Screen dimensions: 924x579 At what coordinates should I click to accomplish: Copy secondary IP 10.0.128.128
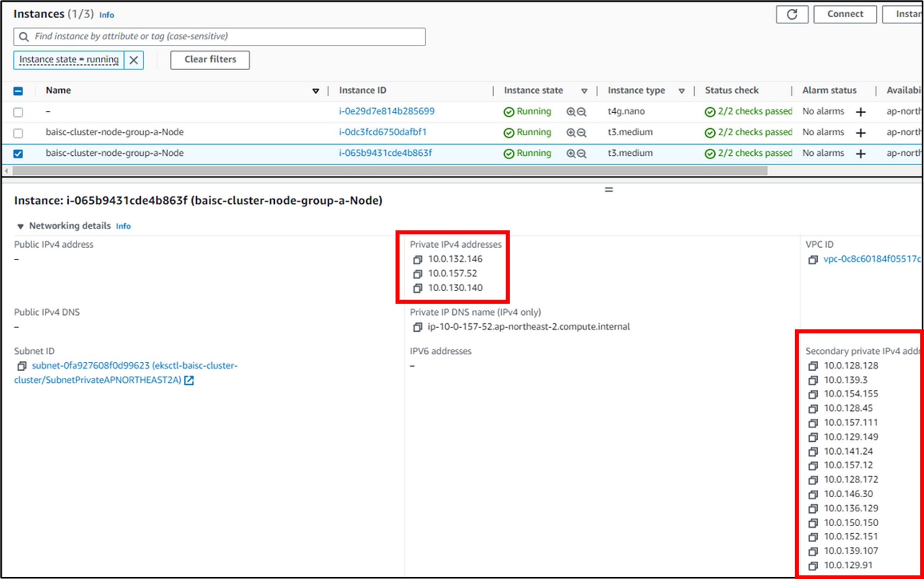[x=813, y=366]
